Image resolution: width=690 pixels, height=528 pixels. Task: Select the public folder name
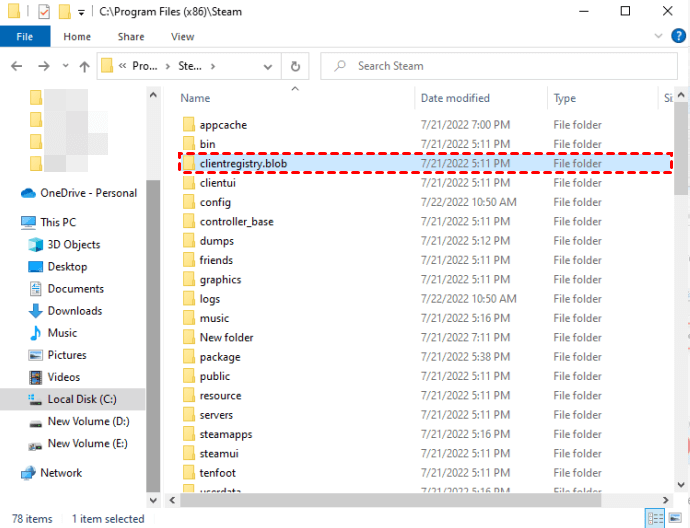click(215, 376)
